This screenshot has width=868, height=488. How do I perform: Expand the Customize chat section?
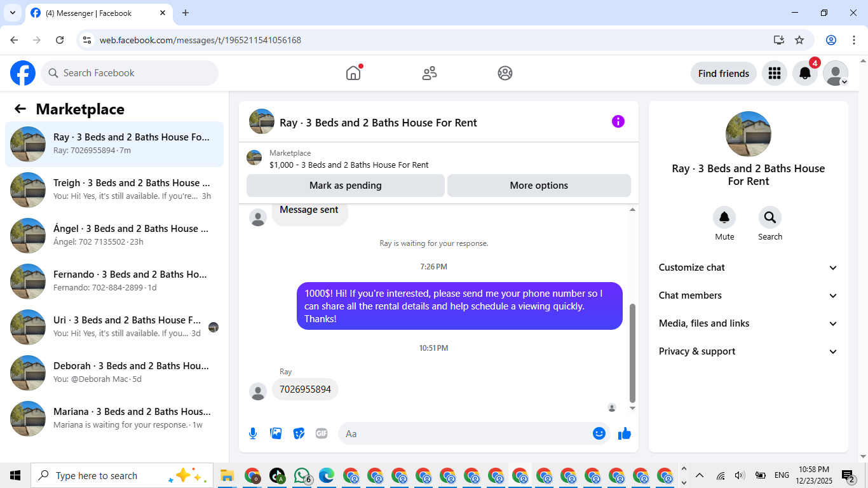coord(749,268)
